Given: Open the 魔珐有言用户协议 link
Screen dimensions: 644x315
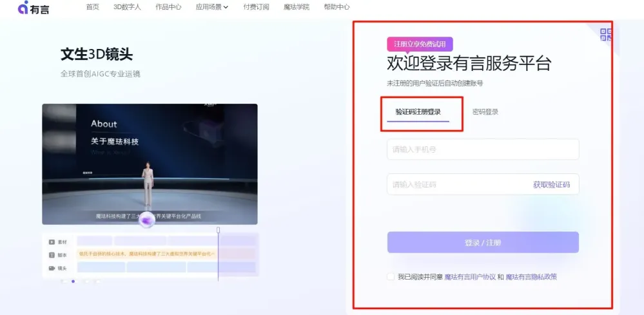Looking at the screenshot, I should tap(470, 277).
